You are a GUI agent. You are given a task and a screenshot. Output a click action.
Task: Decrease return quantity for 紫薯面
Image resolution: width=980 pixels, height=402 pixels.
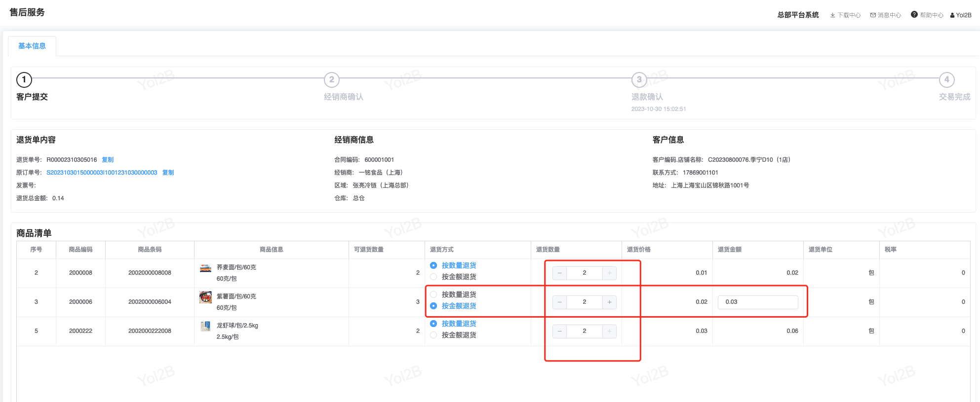[560, 302]
